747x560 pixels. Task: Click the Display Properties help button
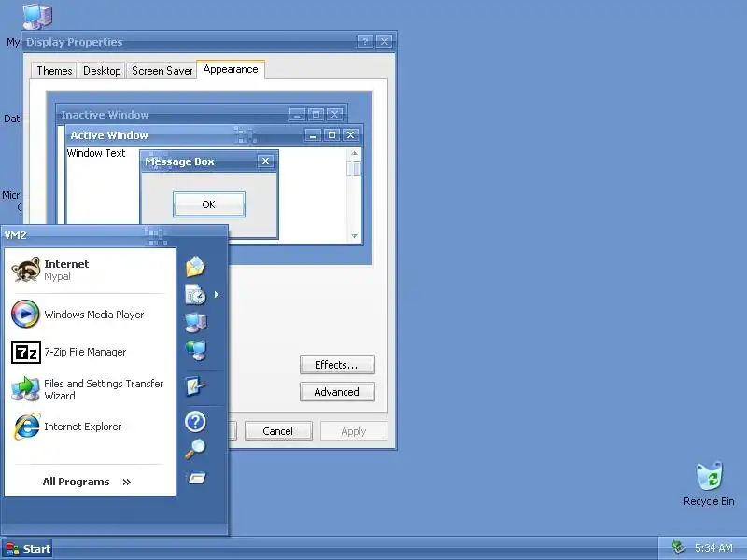coord(365,42)
